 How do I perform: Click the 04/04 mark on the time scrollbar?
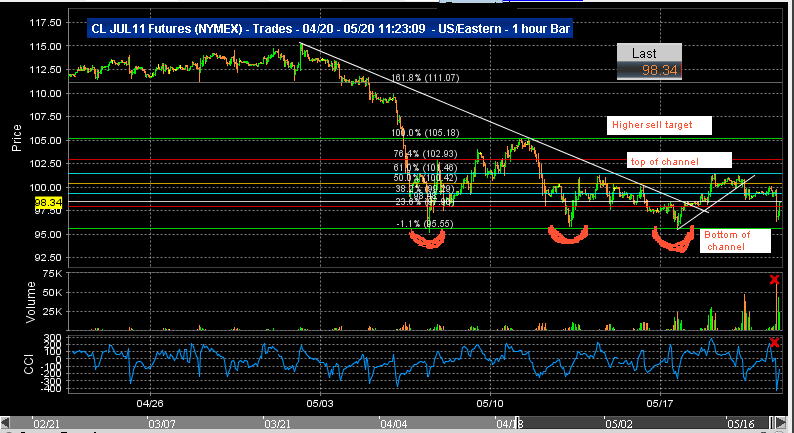tap(394, 423)
